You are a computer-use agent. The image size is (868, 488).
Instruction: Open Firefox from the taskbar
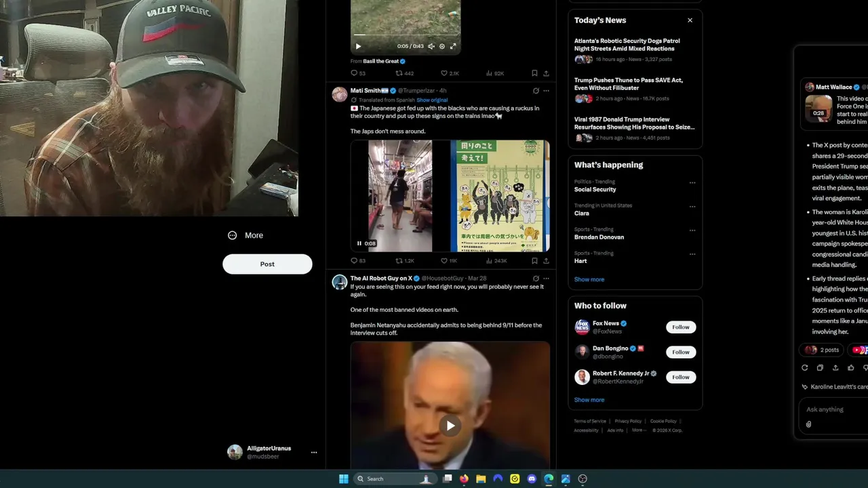click(464, 479)
